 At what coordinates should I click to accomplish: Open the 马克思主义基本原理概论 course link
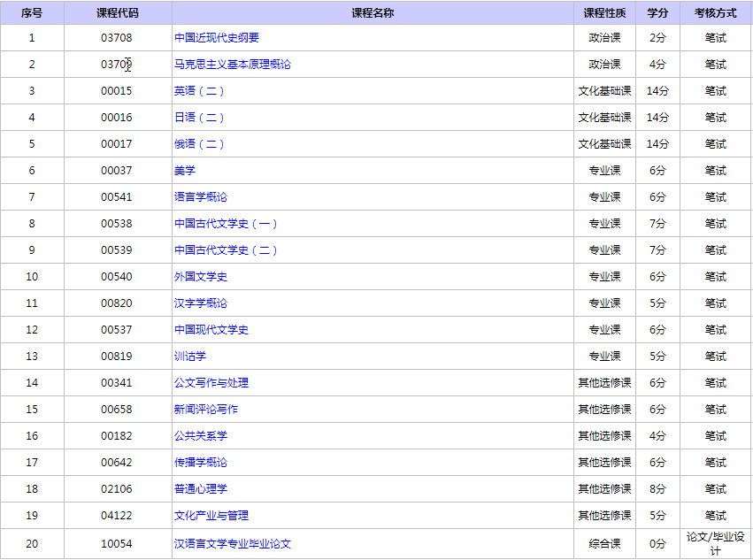[233, 64]
